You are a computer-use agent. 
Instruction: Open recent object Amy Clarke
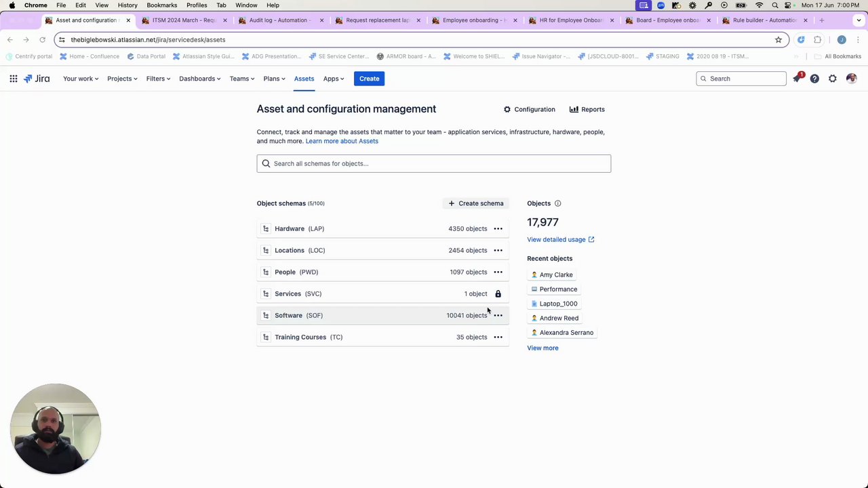[552, 274]
